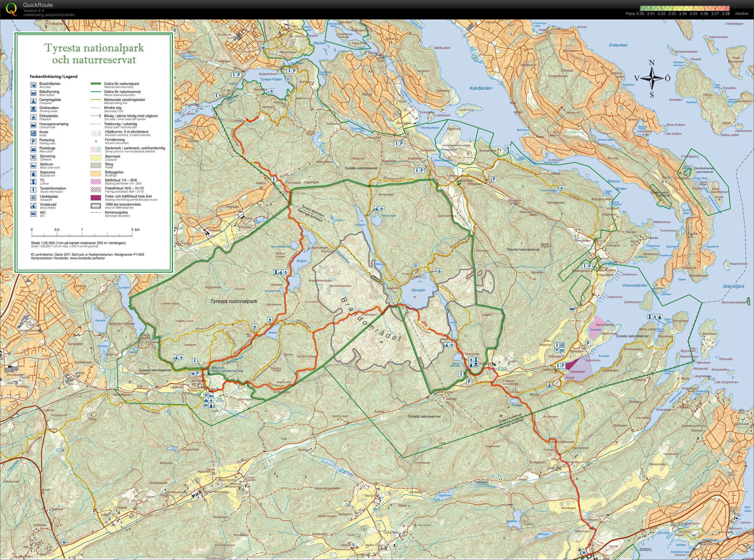
Task: Click the national park boundary legend line
Action: [96, 84]
